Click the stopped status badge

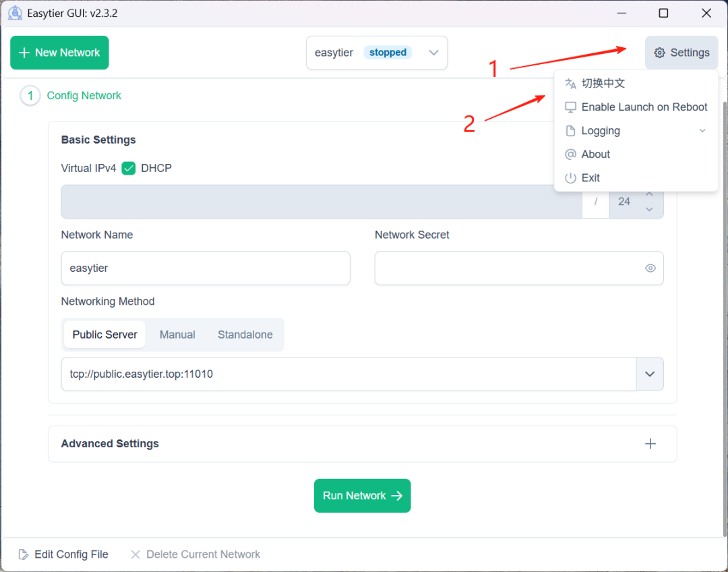[x=388, y=53]
